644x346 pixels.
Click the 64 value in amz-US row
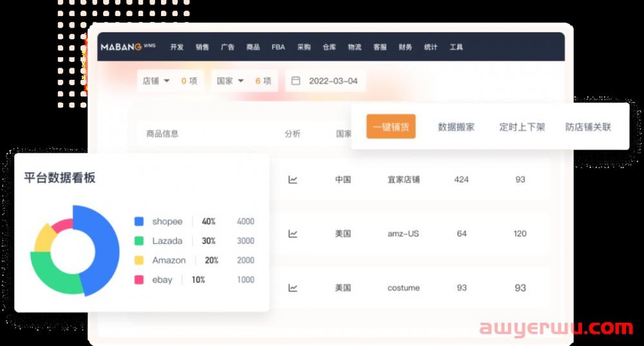pos(462,234)
